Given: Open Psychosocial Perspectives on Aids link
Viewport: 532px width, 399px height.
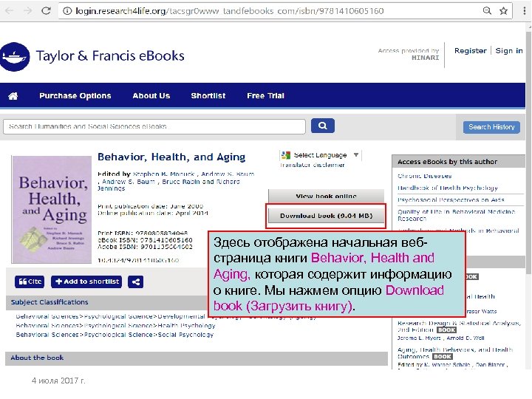Looking at the screenshot, I should click(x=451, y=199).
